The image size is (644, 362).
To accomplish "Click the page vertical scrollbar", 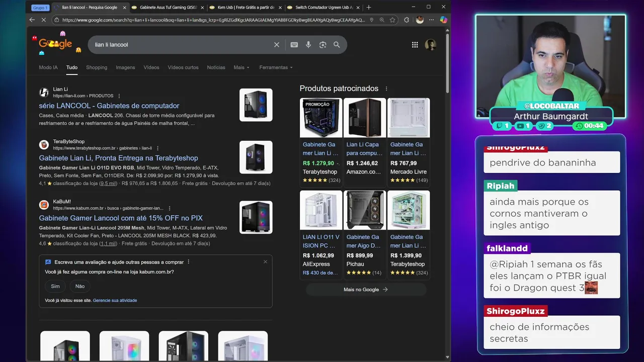I will point(448,63).
